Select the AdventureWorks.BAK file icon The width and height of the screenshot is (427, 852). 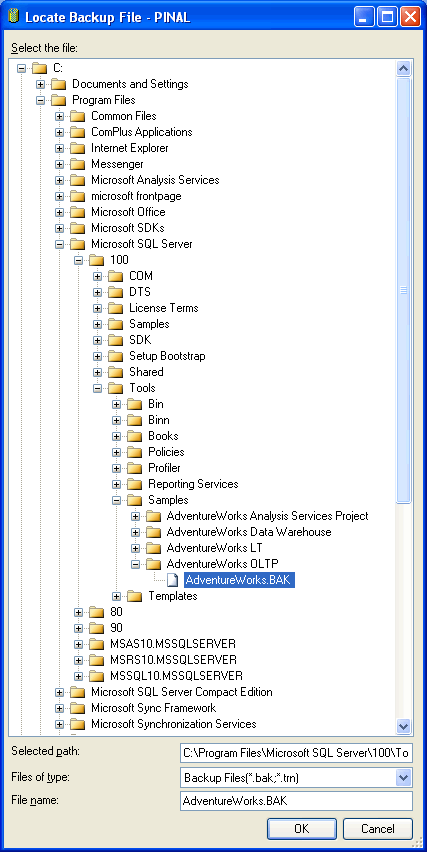172,580
